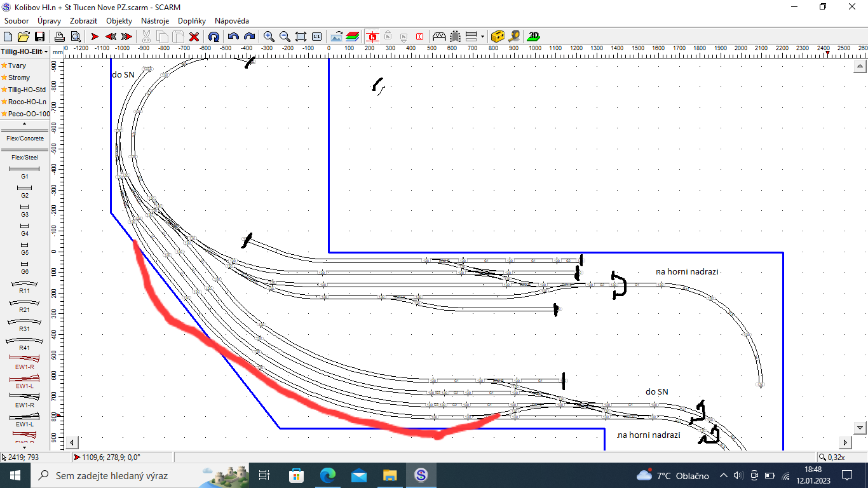
Task: Click the measuring tape tool
Action: pyautogui.click(x=514, y=36)
